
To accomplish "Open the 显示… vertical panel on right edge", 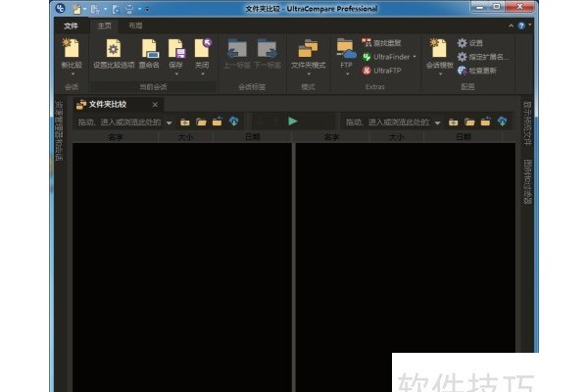I will click(x=527, y=123).
